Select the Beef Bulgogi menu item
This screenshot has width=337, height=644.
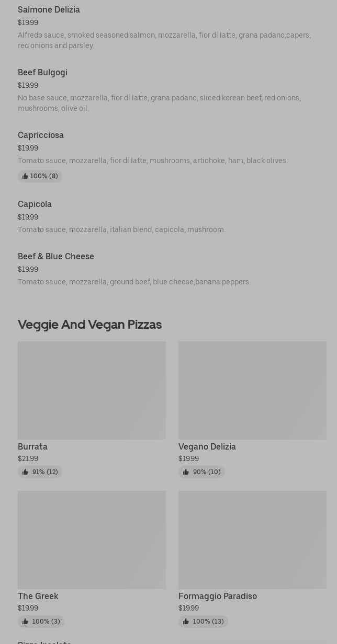[x=168, y=90]
